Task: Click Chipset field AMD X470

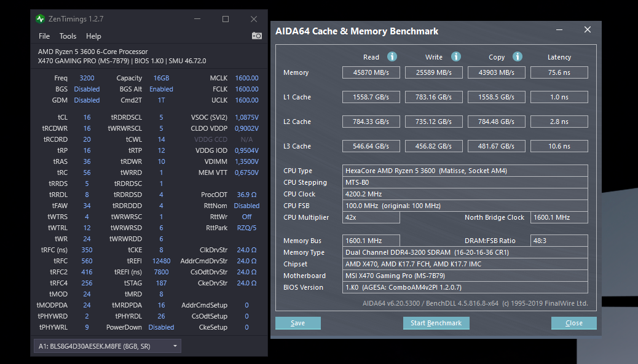Action: tap(465, 264)
